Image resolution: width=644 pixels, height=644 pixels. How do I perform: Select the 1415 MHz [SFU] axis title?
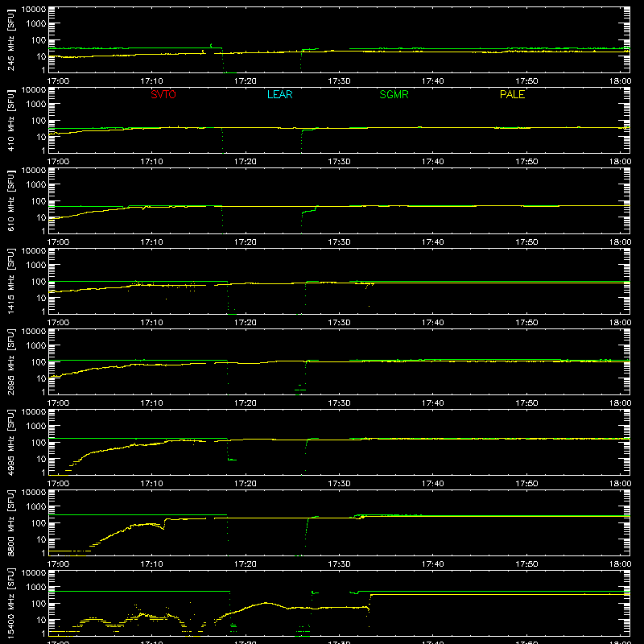tap(11, 281)
